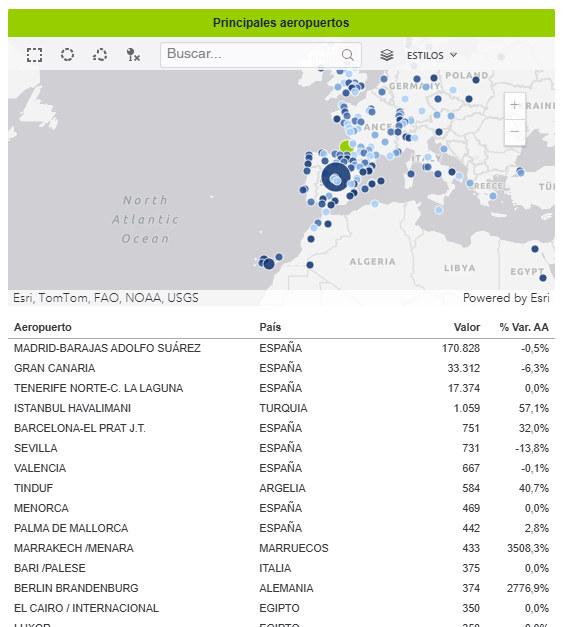
Task: Click the ALEMANIA country cell
Action: click(x=286, y=588)
